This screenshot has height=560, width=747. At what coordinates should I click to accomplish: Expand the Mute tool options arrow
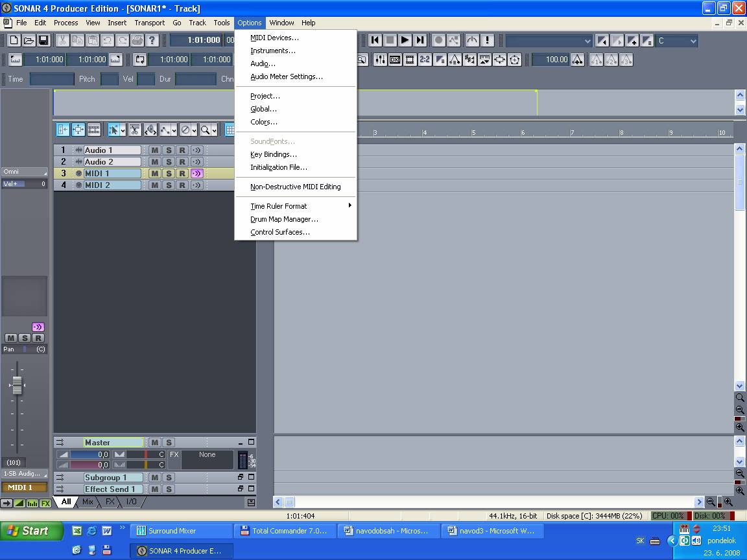(195, 130)
